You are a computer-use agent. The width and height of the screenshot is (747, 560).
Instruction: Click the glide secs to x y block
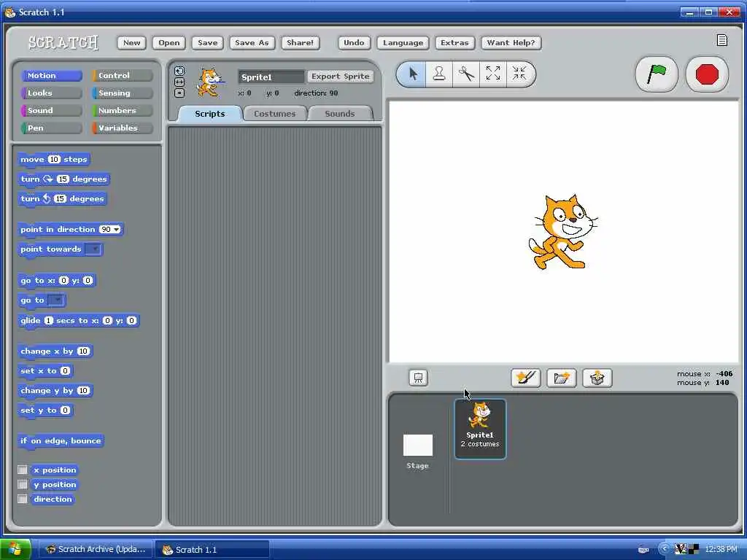[79, 321]
